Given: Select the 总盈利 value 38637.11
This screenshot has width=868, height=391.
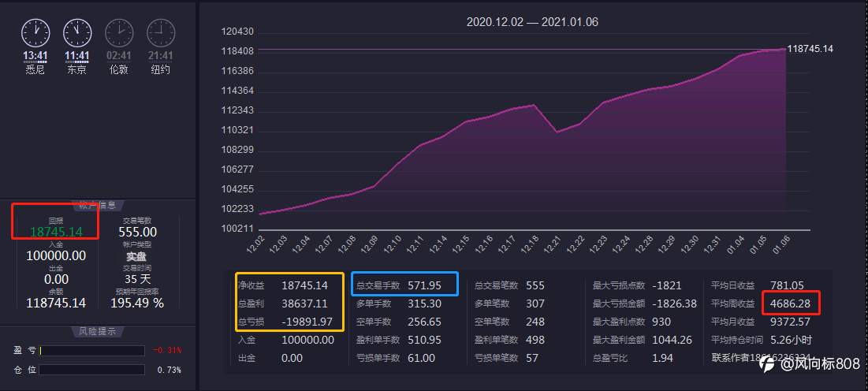Looking at the screenshot, I should pos(304,303).
